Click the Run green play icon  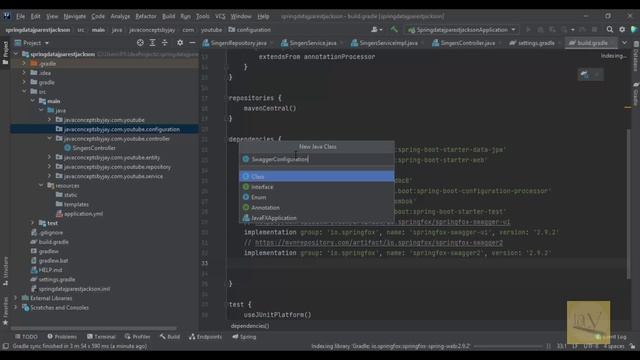529,29
